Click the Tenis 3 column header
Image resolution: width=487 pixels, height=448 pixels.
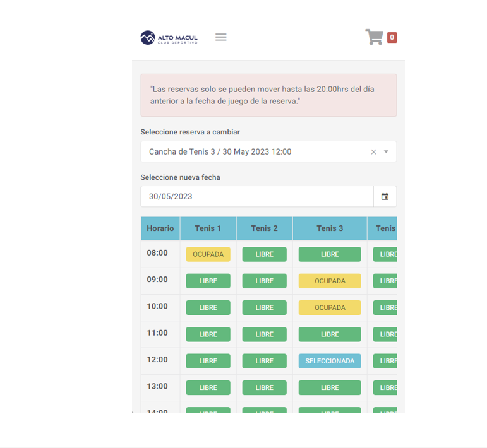coord(330,228)
